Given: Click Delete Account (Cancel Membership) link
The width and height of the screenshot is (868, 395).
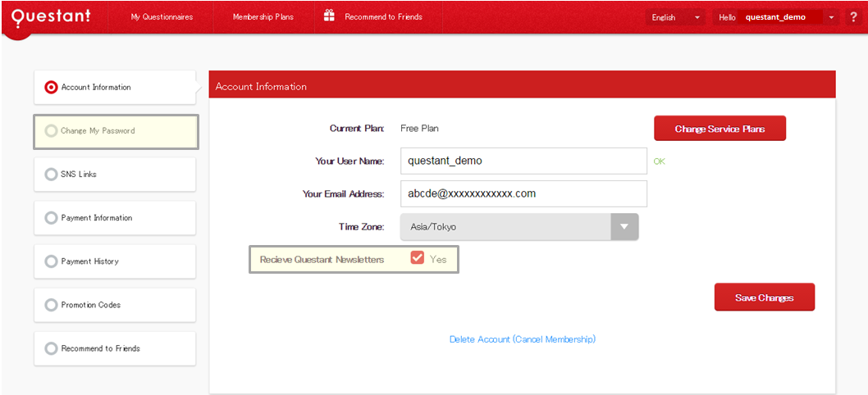Looking at the screenshot, I should [523, 339].
